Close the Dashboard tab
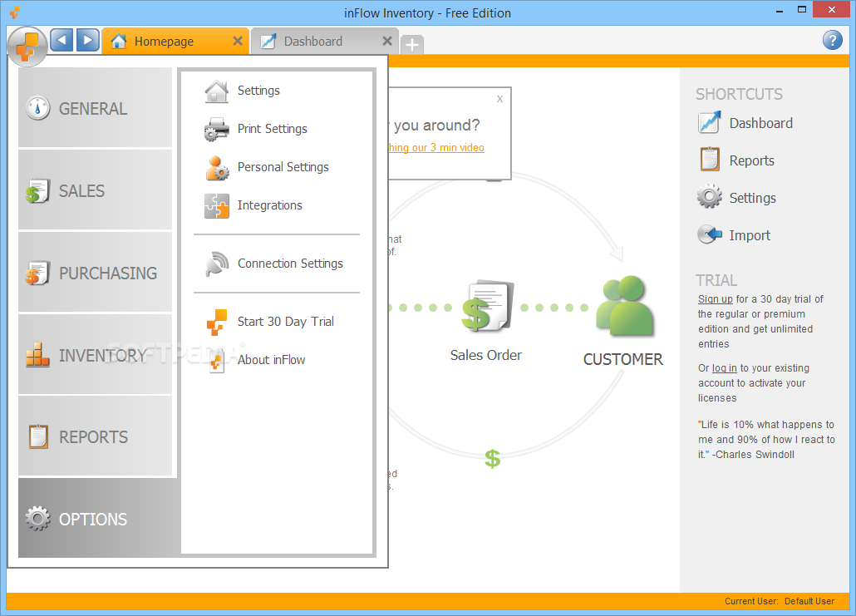 [x=387, y=41]
